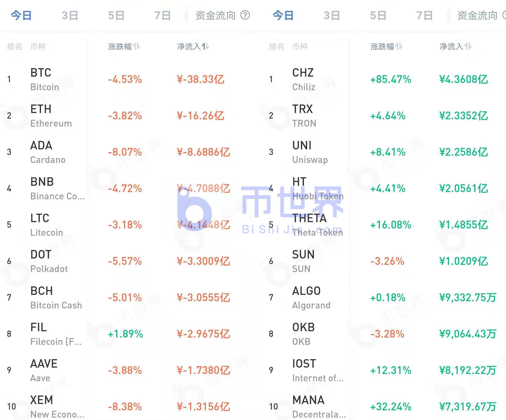
Task: Select the left panel 今日 tab
Action: (x=21, y=16)
